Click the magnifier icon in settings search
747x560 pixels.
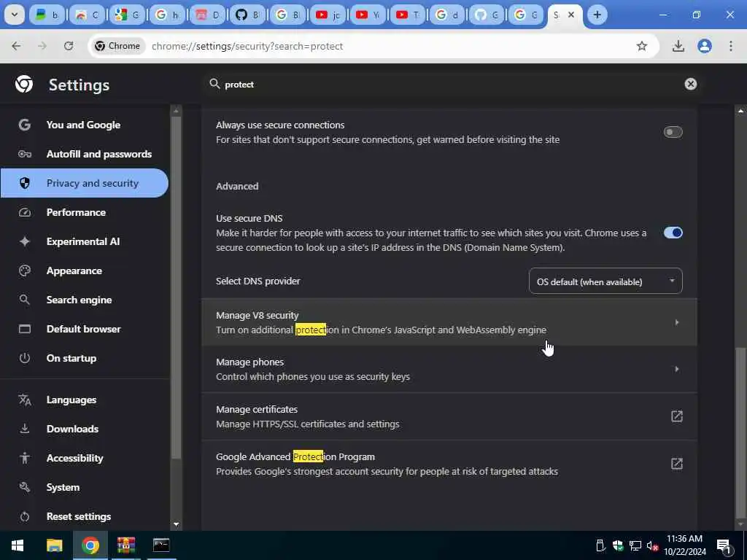pyautogui.click(x=215, y=84)
